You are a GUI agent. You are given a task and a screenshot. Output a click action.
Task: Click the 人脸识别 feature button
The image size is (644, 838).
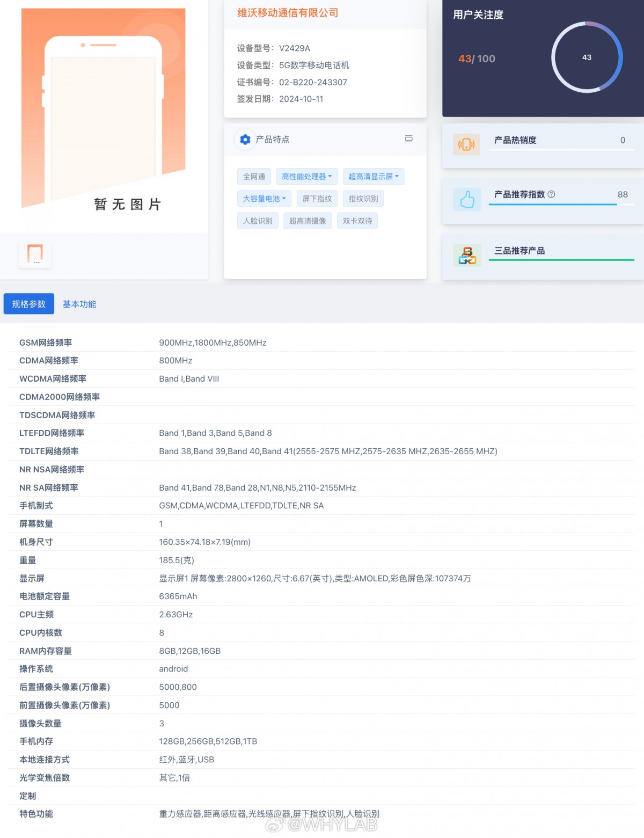pos(258,221)
